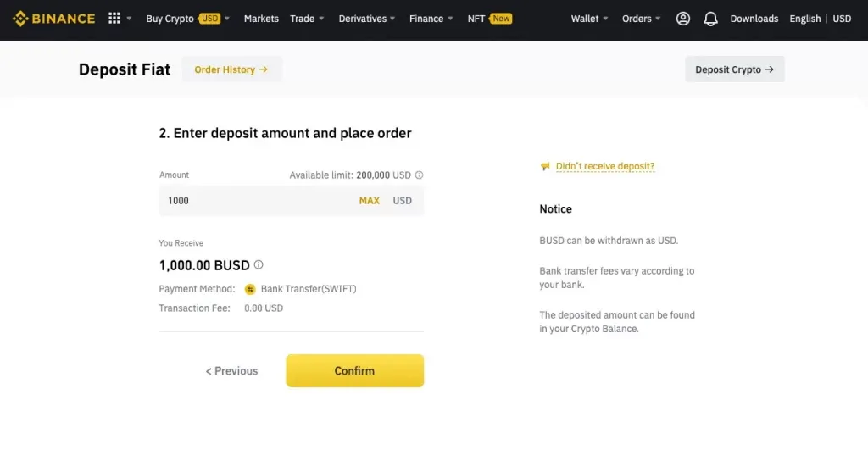868x472 pixels.
Task: Open Order History
Action: pyautogui.click(x=231, y=69)
